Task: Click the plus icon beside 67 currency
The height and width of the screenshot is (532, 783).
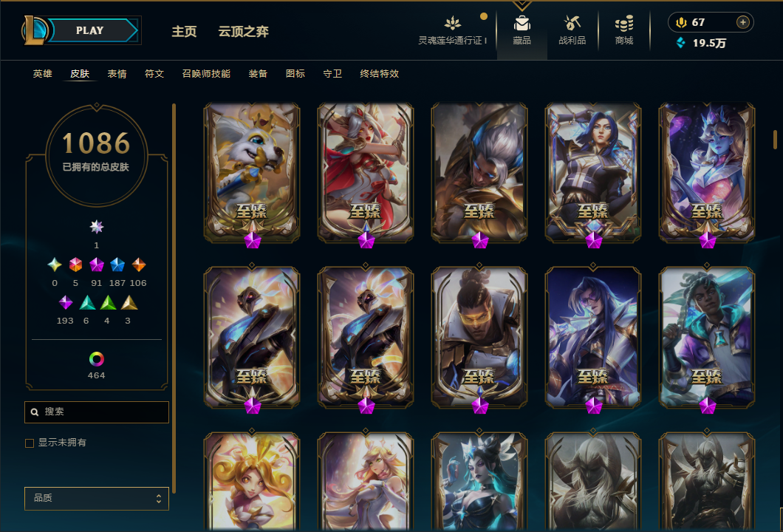Action: coord(743,22)
